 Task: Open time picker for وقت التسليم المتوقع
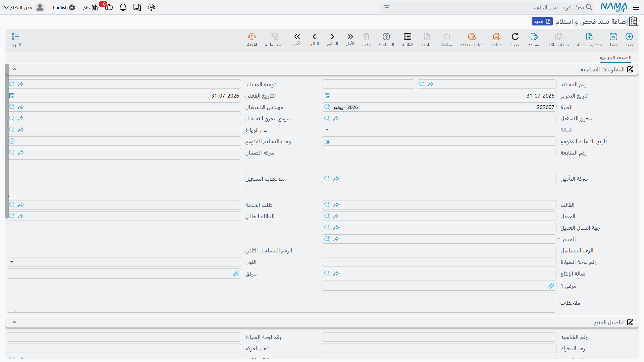12,141
